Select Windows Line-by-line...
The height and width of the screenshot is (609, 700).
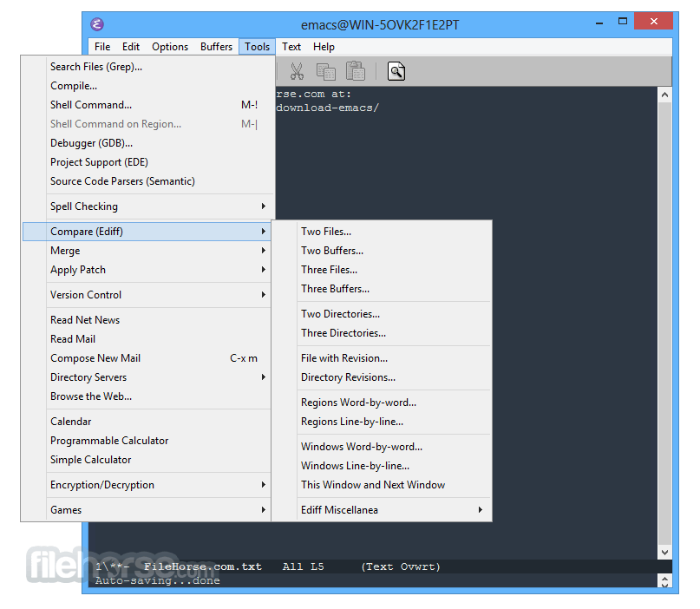tap(383, 466)
